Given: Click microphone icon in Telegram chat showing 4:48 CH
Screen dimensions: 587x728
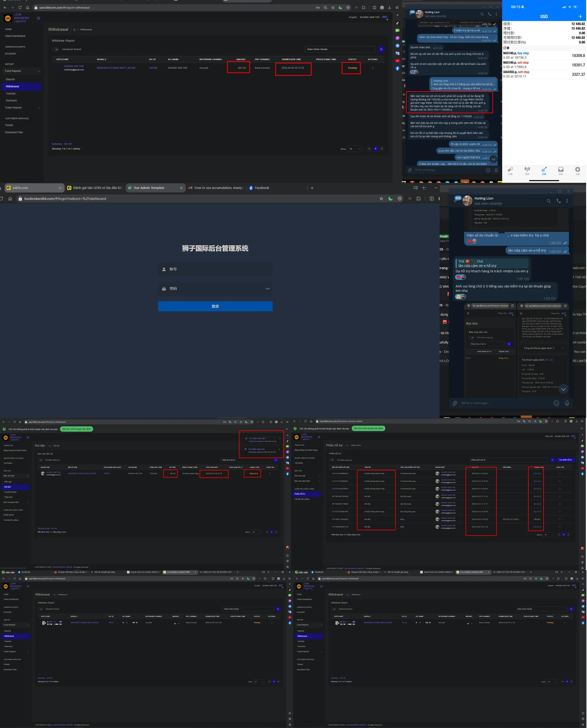Looking at the screenshot, I should pyautogui.click(x=496, y=170).
